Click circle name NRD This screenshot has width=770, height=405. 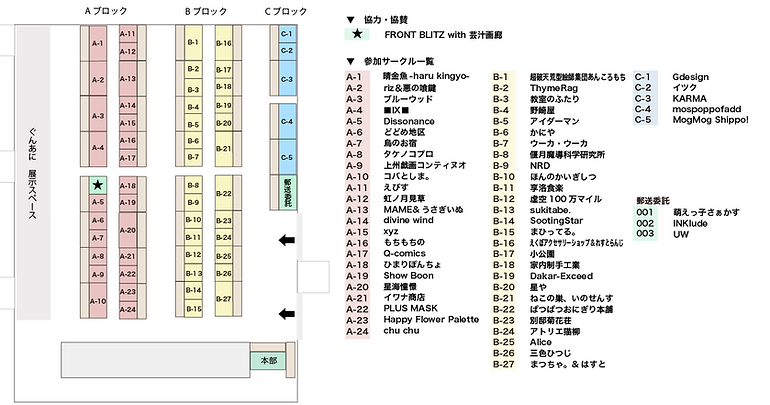pyautogui.click(x=540, y=165)
